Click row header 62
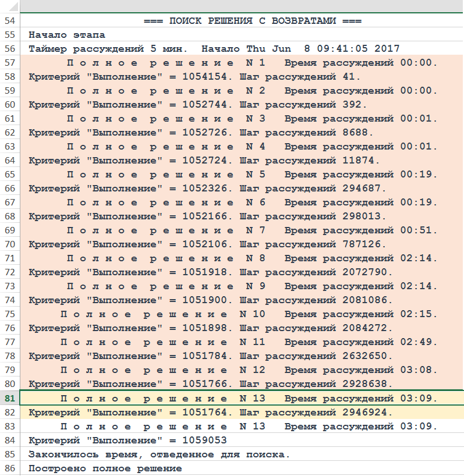464x476 pixels. point(9,133)
